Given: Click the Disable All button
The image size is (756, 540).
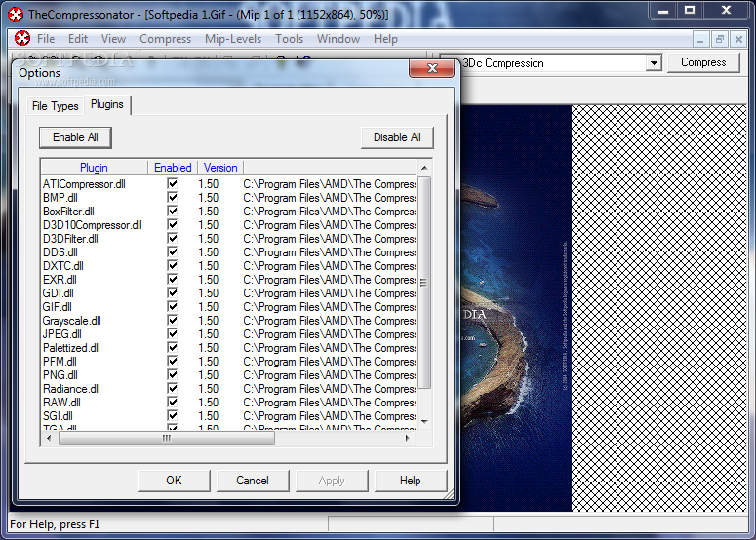Looking at the screenshot, I should 397,137.
